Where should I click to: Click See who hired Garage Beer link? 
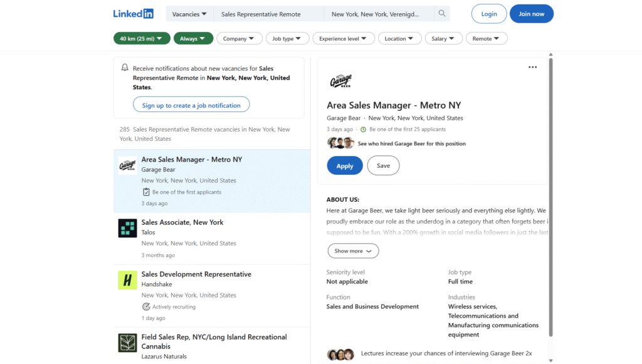click(x=411, y=143)
